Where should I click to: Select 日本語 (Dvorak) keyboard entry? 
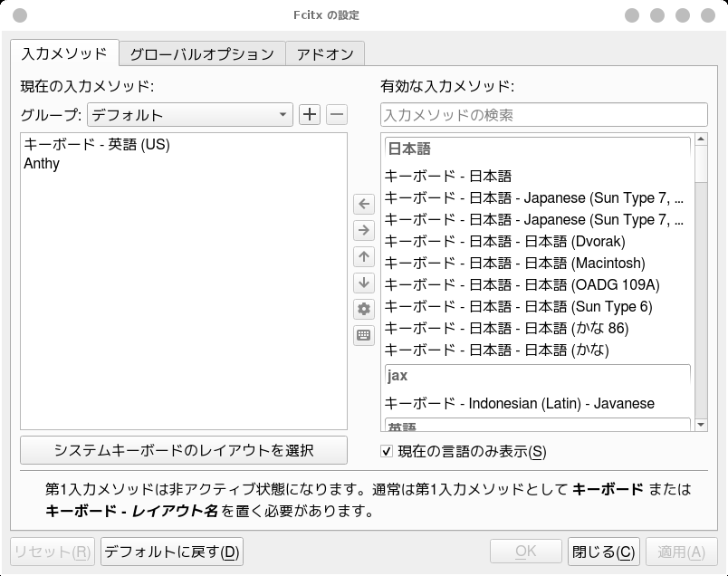click(538, 242)
